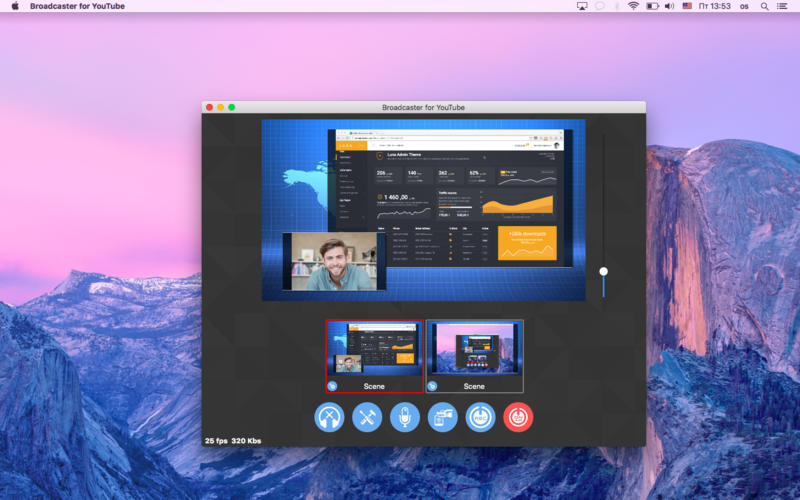Click the vertical volume slider handle
The width and height of the screenshot is (800, 500).
[603, 271]
